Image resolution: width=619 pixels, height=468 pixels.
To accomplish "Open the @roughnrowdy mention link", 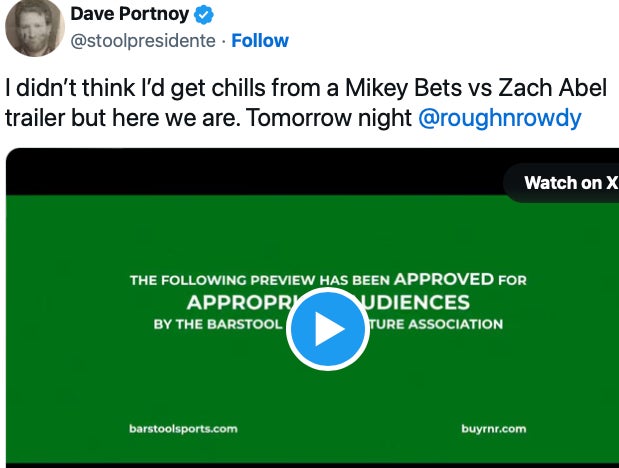I will [x=498, y=117].
